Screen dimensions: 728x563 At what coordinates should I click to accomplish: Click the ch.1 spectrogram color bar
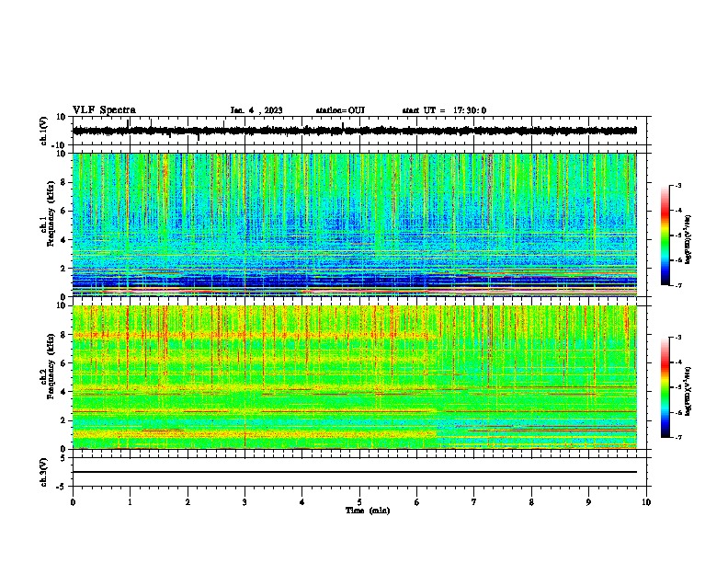tap(665, 236)
